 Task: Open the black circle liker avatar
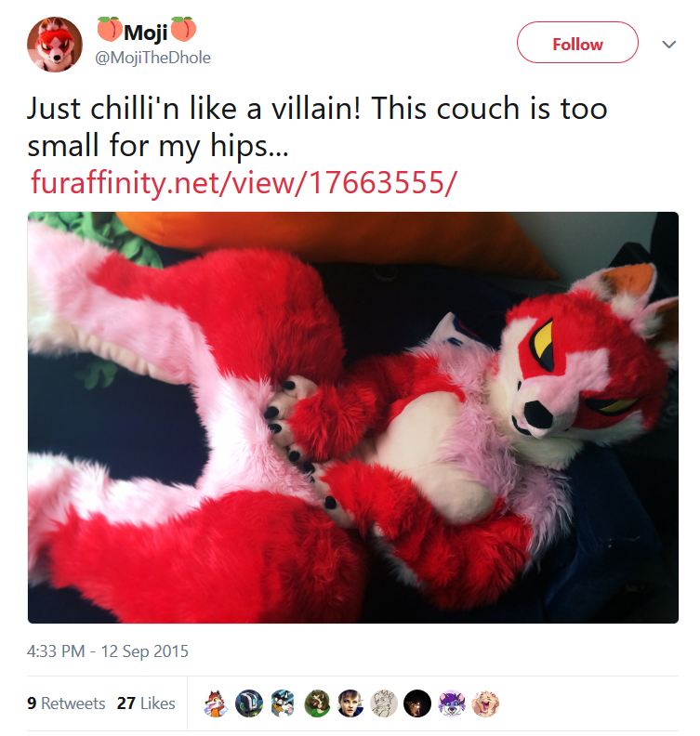pyautogui.click(x=417, y=703)
